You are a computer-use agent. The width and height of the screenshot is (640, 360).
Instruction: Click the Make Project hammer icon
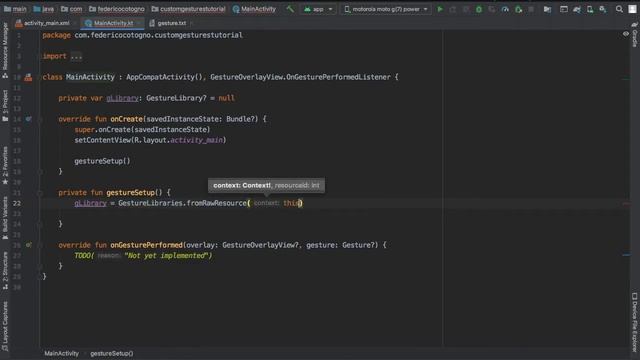(290, 9)
